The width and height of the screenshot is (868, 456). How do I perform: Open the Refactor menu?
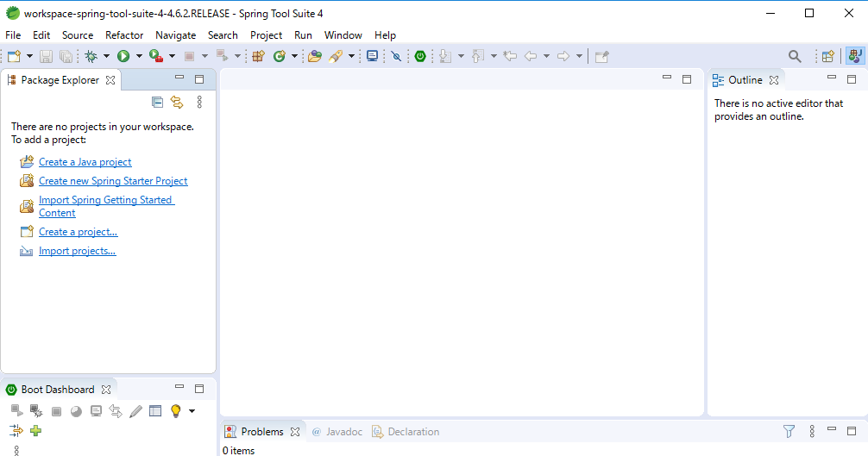tap(124, 34)
